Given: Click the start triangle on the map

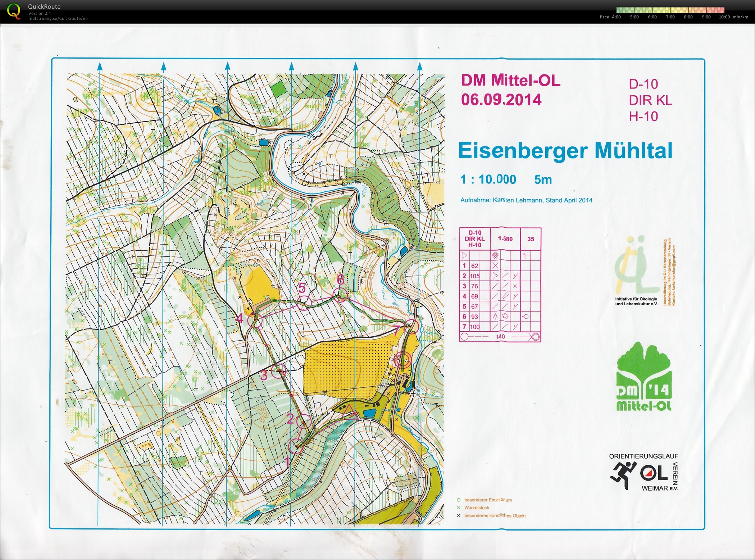Looking at the screenshot, I should (x=349, y=413).
